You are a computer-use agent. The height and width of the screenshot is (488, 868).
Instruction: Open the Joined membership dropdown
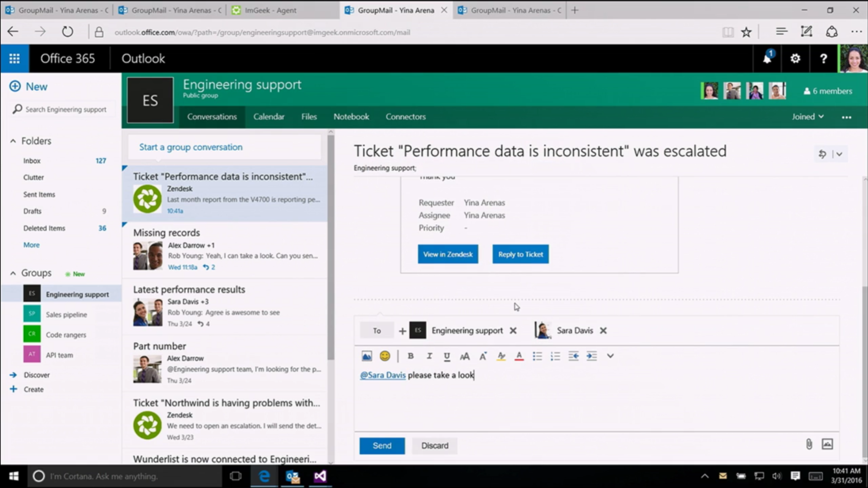coord(807,117)
